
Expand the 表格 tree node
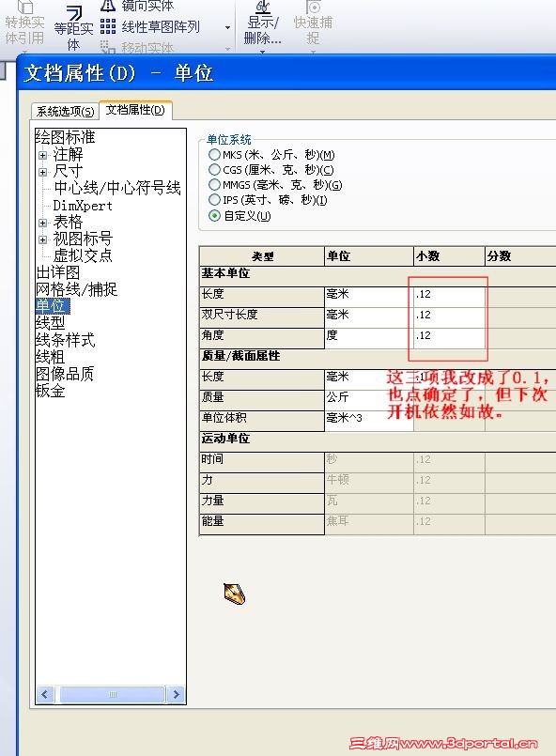43,223
